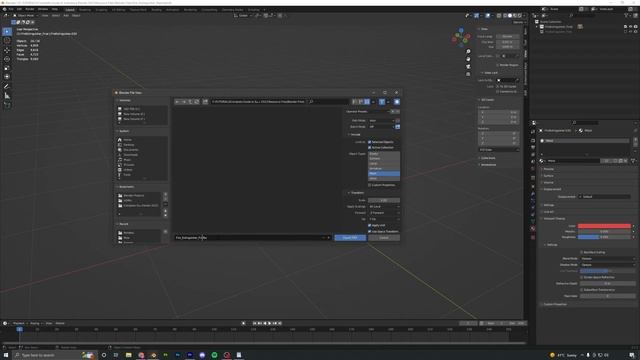Image resolution: width=640 pixels, height=360 pixels.
Task: Click Cancel in file browser
Action: 384,238
